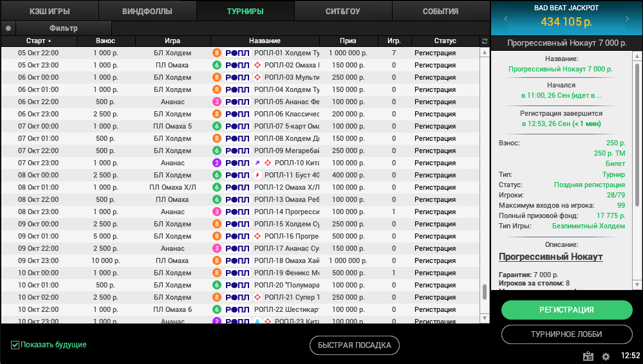Viewport: 643px width, 364px height.
Task: Toggle the round filter indicator next to Фильтр
Action: [x=8, y=28]
